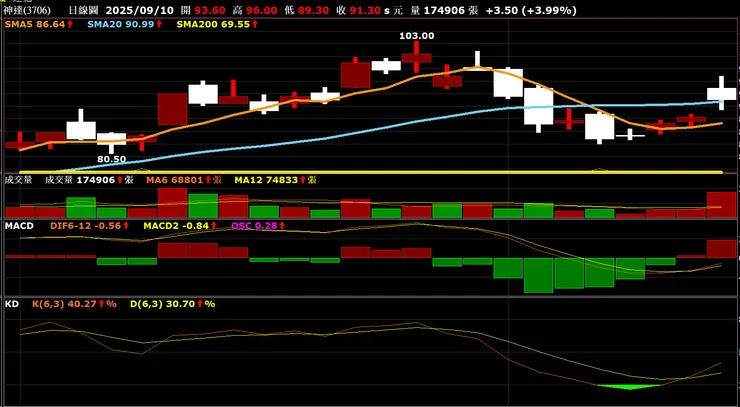This screenshot has height=407, width=740.
Task: Click the KD panel title
Action: coord(12,304)
